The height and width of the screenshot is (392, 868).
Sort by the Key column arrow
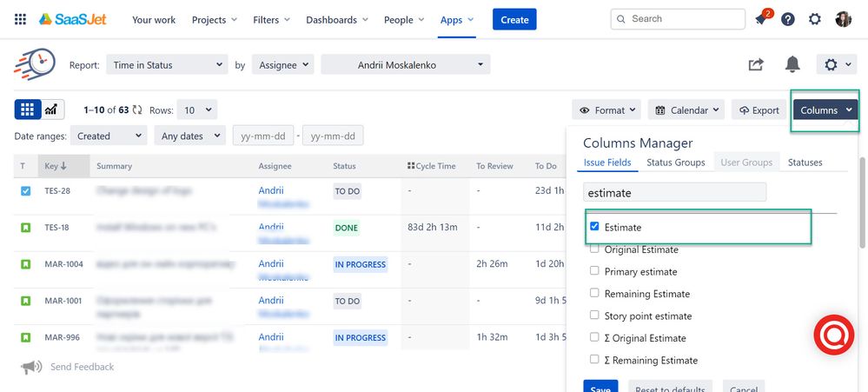pyautogui.click(x=63, y=165)
